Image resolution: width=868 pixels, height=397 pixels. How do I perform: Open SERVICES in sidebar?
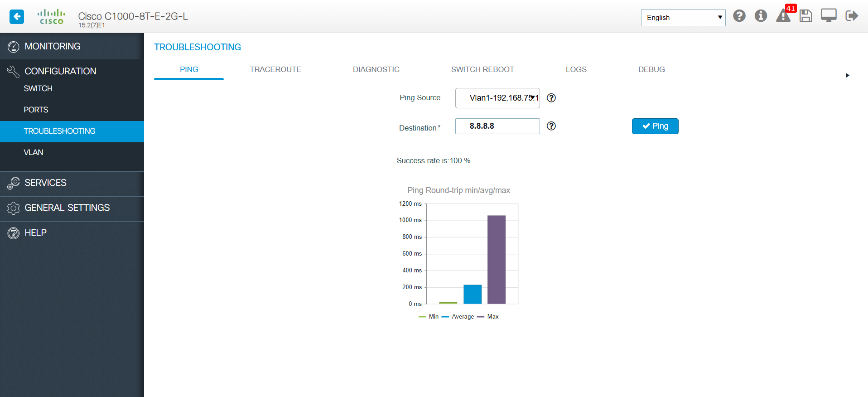tap(72, 183)
